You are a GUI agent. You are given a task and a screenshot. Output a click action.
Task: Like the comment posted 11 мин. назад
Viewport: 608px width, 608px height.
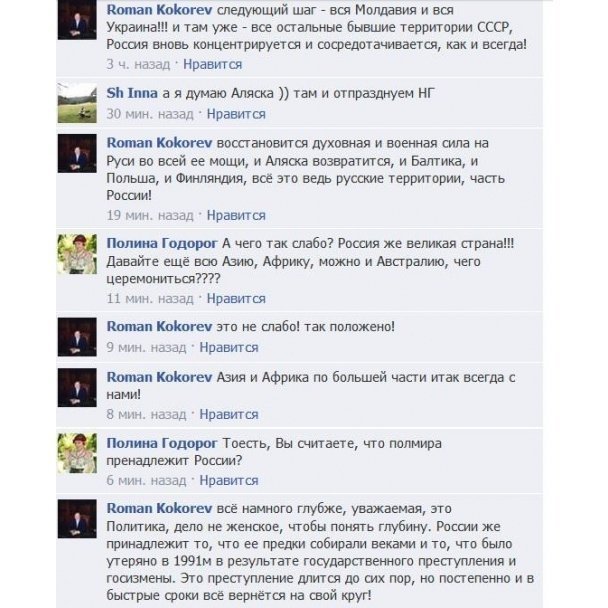click(x=236, y=299)
